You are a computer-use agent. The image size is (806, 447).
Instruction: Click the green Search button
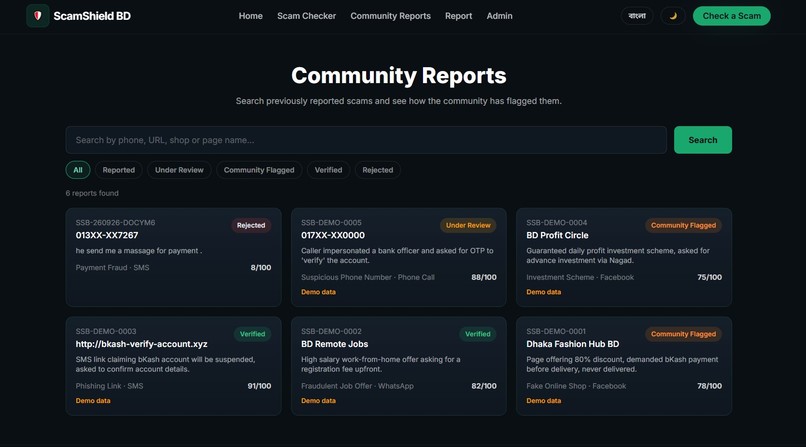[703, 140]
